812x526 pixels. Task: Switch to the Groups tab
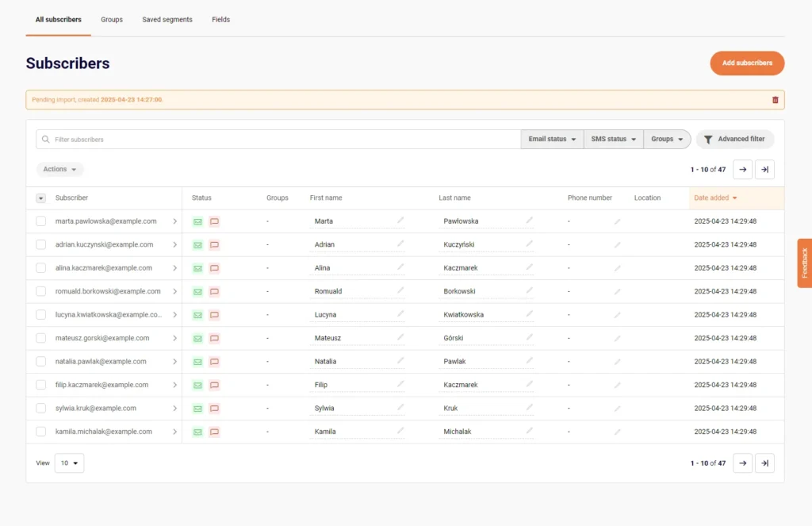tap(112, 20)
